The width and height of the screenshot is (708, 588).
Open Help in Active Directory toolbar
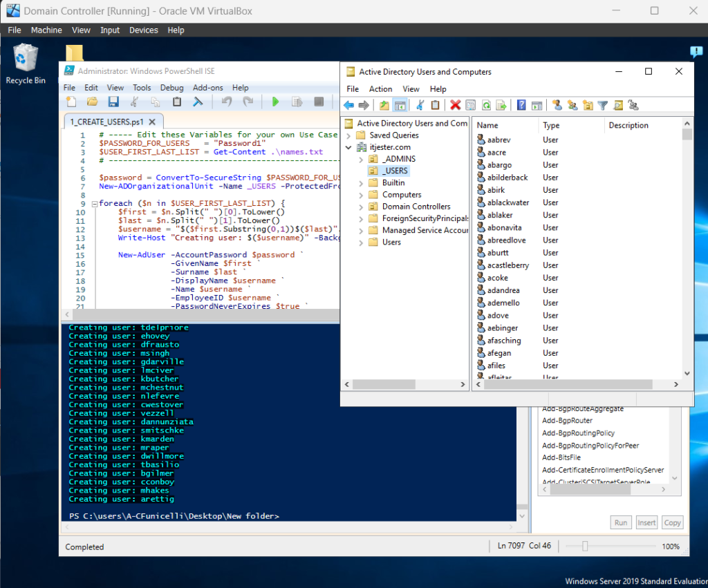pos(521,105)
